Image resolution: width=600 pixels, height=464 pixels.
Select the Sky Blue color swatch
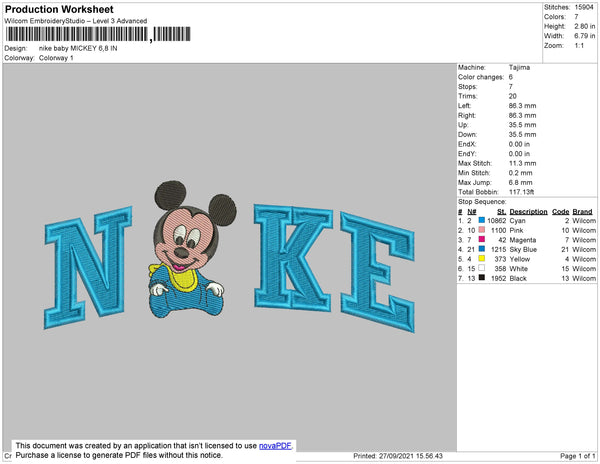(481, 249)
